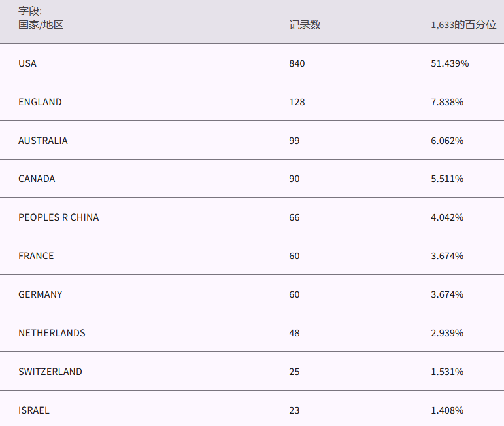Click the 128 record count for England
The image size is (504, 426).
pyautogui.click(x=297, y=102)
